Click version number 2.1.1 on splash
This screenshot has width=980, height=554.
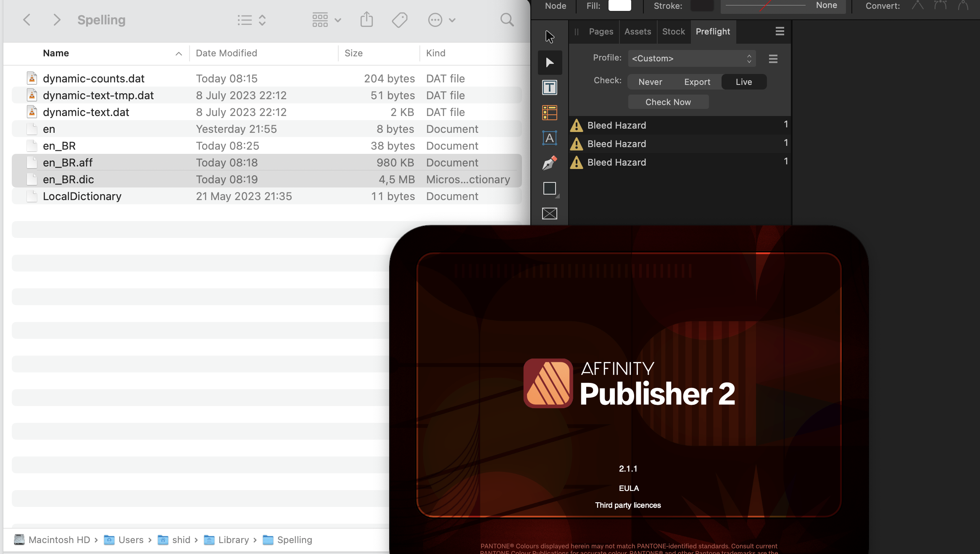[628, 469]
